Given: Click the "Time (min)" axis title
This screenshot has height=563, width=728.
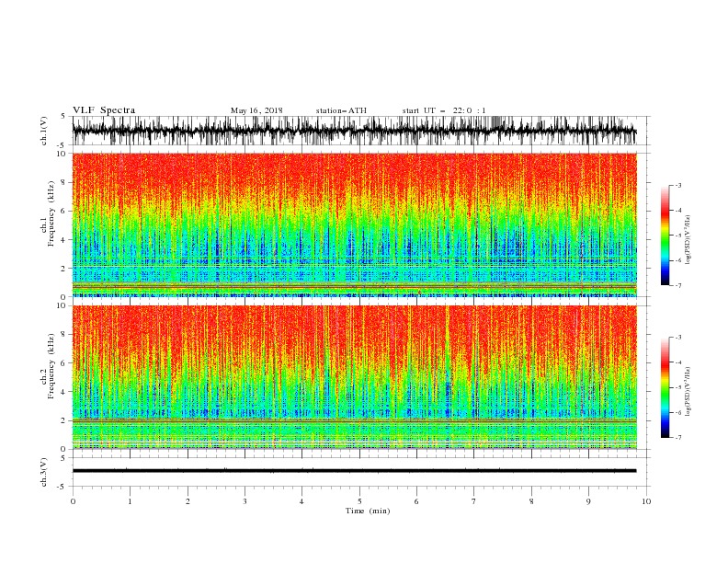Looking at the screenshot, I should pos(368,511).
